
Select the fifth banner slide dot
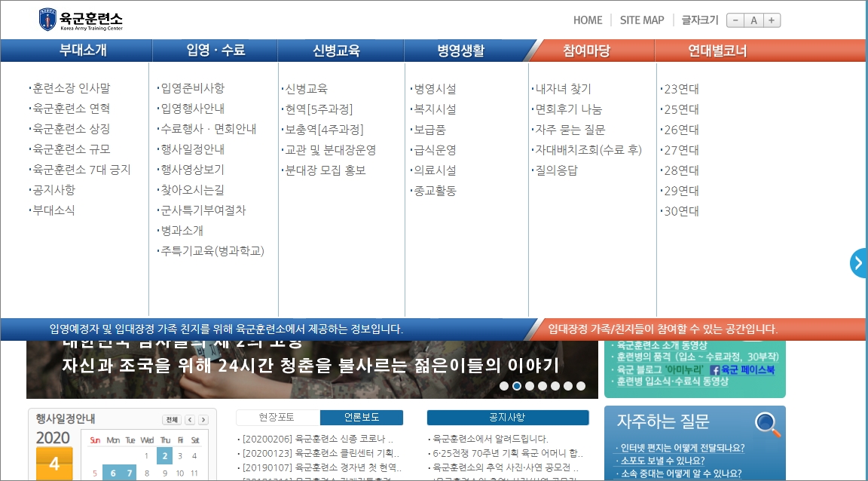click(x=555, y=386)
